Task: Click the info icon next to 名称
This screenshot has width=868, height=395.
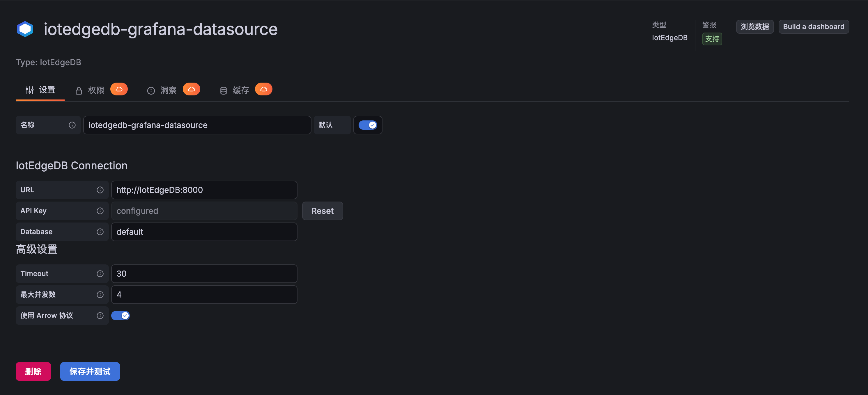Action: (x=72, y=125)
